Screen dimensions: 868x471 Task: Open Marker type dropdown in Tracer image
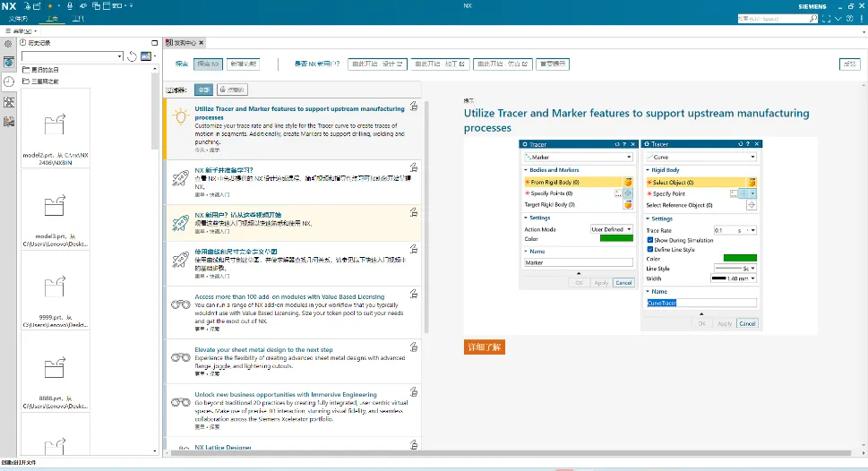tap(579, 158)
